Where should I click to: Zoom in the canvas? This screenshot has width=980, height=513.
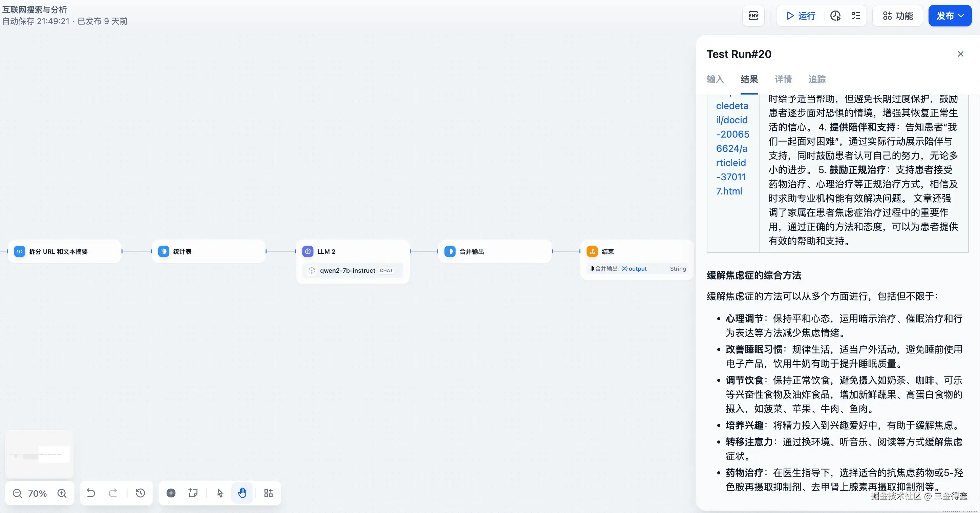(x=62, y=493)
